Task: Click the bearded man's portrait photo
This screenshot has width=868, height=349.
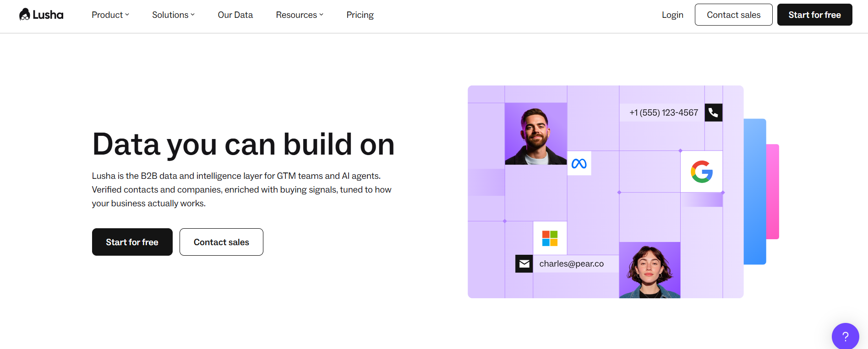Action: click(536, 134)
